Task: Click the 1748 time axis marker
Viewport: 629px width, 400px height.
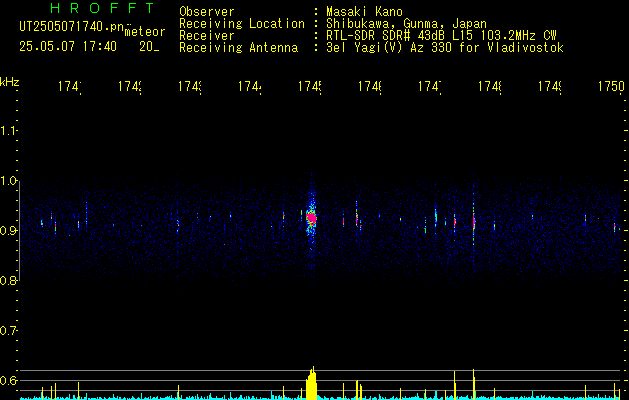Action: tap(490, 86)
